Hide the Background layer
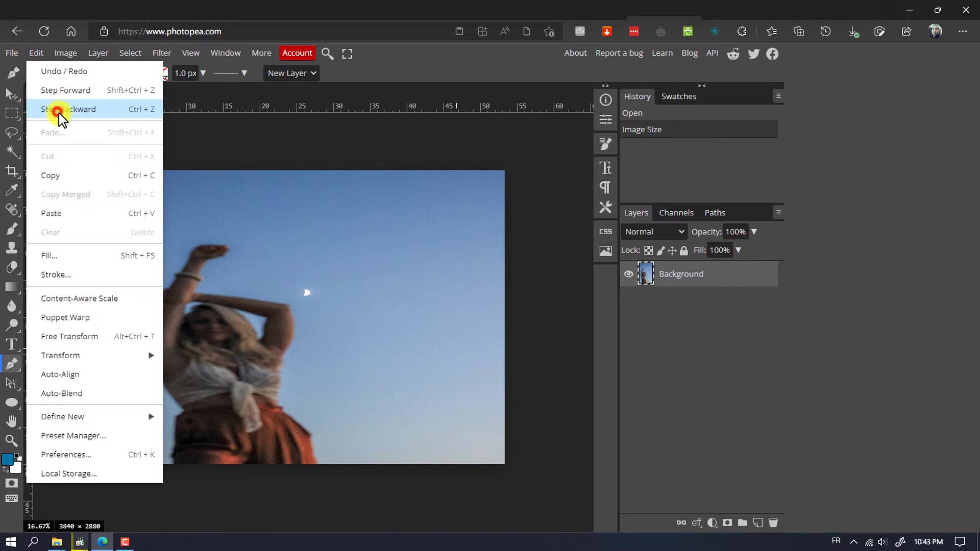Screen dimensions: 980x551 click(628, 274)
